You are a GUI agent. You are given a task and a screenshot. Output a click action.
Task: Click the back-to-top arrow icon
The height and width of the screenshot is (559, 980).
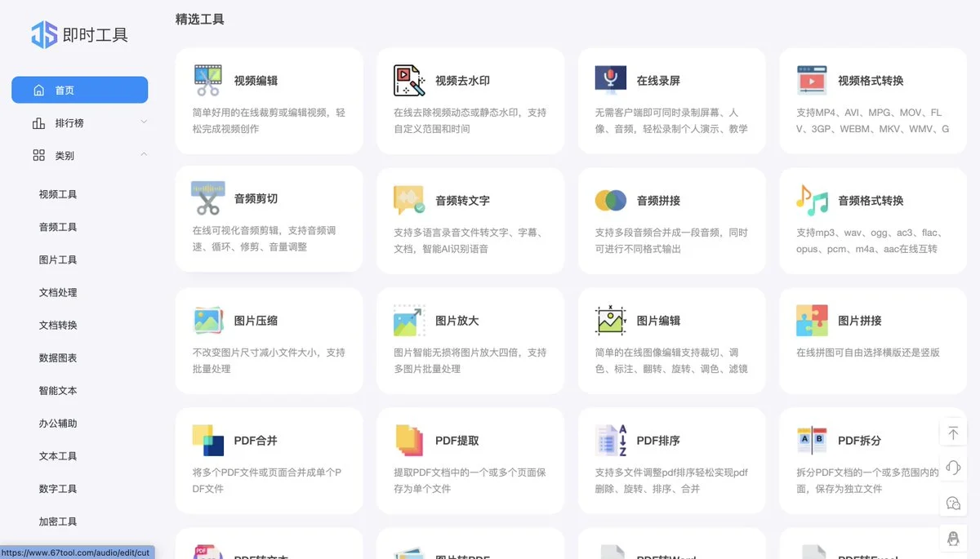click(953, 433)
